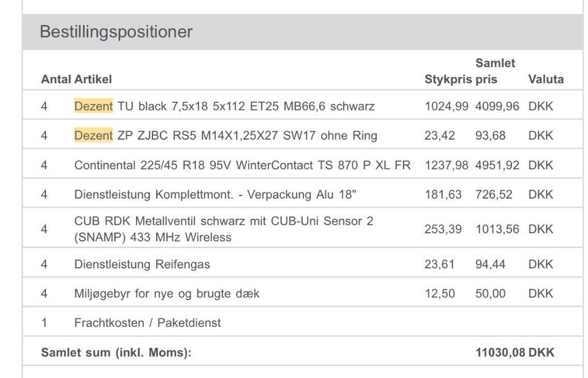This screenshot has width=588, height=378.
Task: Click the Miljøgebyr for nye og brugte dæk row
Action: coord(167,294)
